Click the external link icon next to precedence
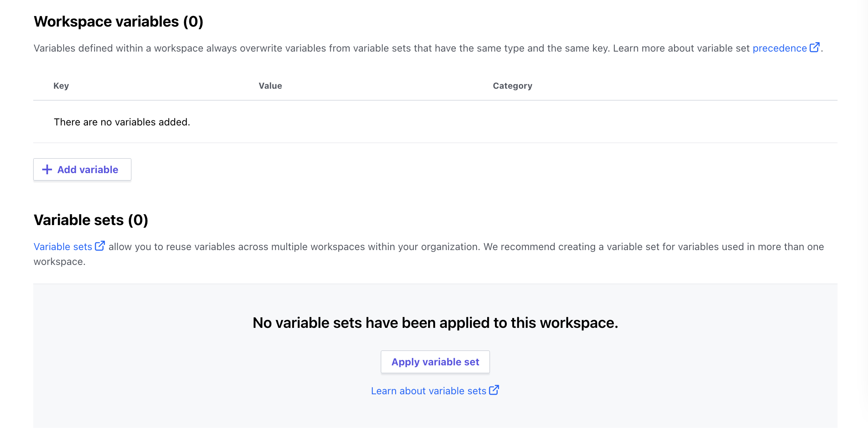 click(815, 47)
